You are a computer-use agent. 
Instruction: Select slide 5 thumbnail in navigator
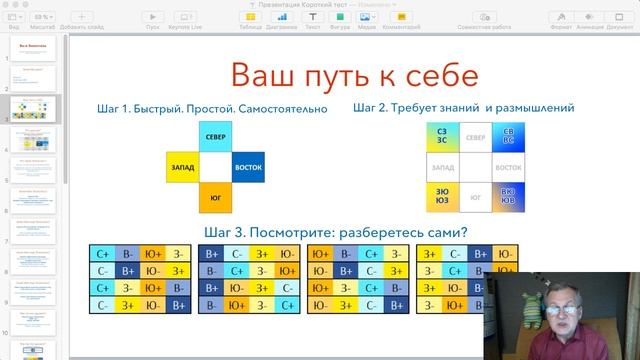point(33,171)
